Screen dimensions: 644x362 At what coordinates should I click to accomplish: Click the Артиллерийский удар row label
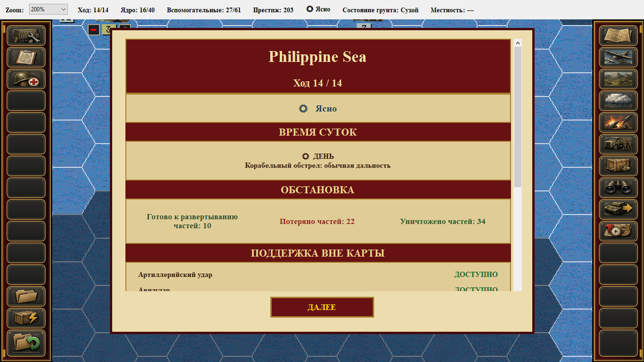click(x=175, y=275)
